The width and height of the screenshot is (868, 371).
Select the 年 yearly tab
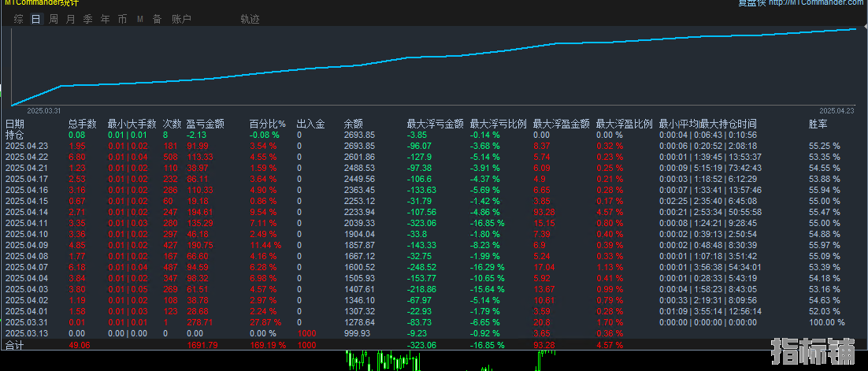(106, 20)
